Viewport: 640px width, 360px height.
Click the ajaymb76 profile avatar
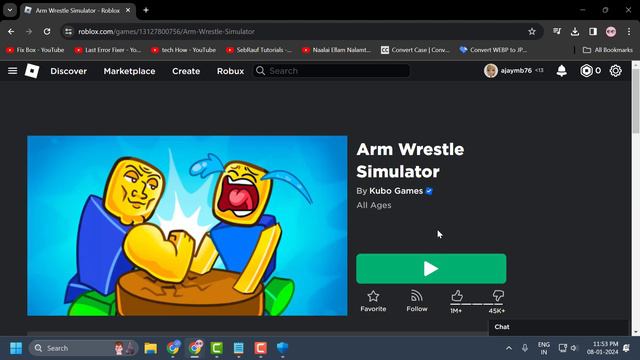(x=491, y=71)
